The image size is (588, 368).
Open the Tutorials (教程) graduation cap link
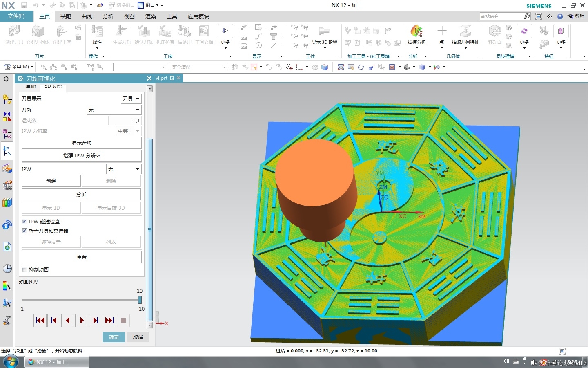tap(576, 16)
